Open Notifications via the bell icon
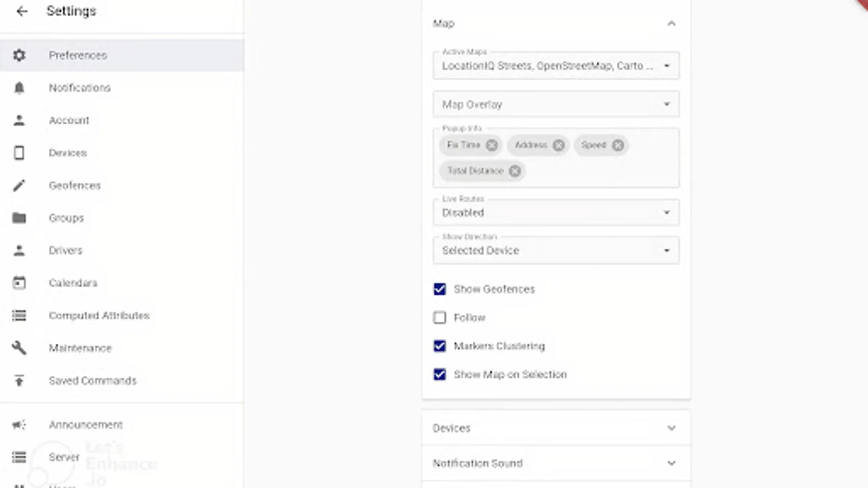 20,87
